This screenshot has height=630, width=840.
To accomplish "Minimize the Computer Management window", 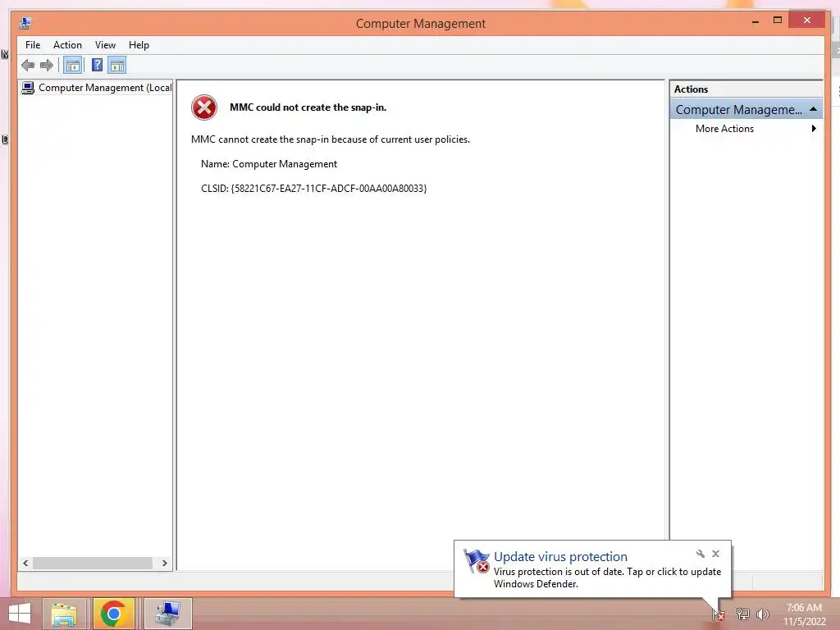I will point(756,21).
